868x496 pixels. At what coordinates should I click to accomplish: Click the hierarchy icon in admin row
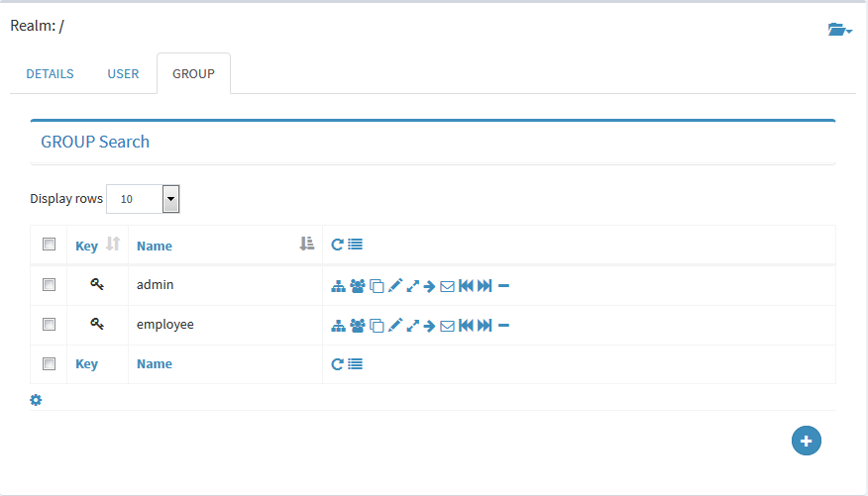[x=339, y=286]
